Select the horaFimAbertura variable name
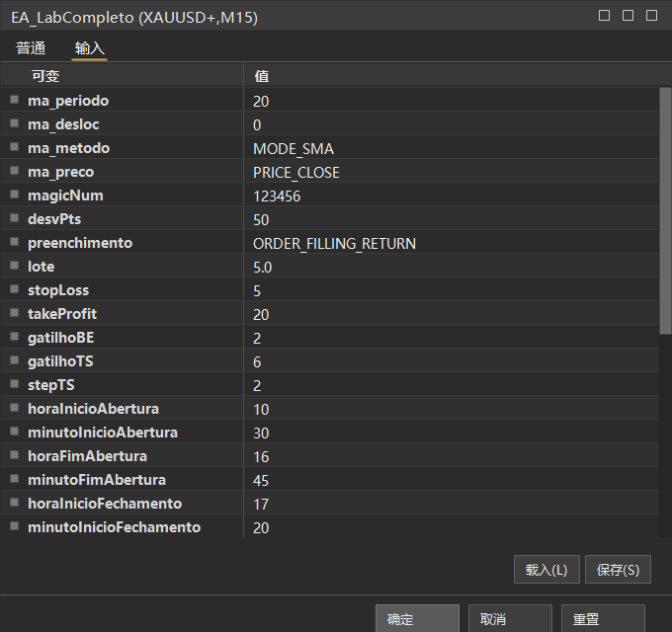 point(87,456)
